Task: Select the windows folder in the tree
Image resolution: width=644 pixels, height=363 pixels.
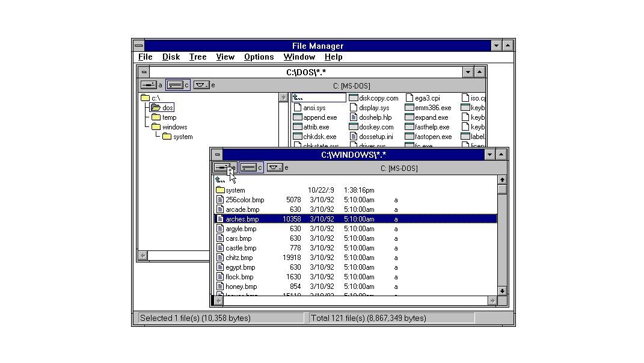Action: [169, 127]
